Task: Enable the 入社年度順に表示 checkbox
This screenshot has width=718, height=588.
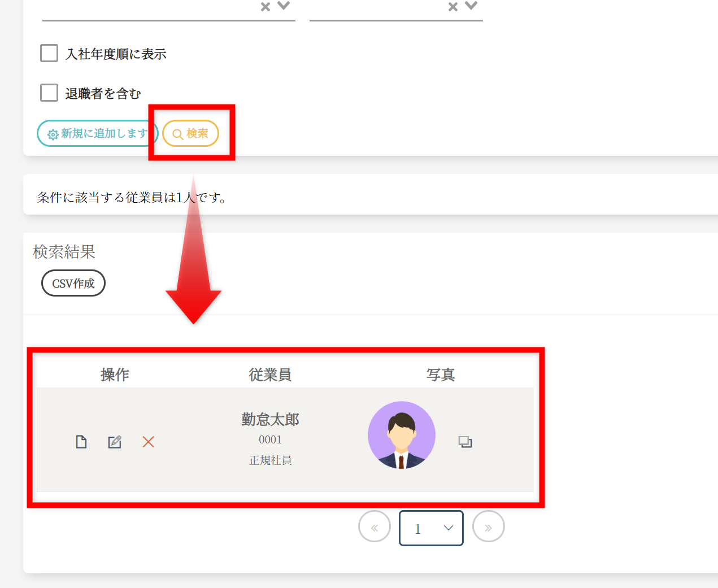Action: point(49,54)
